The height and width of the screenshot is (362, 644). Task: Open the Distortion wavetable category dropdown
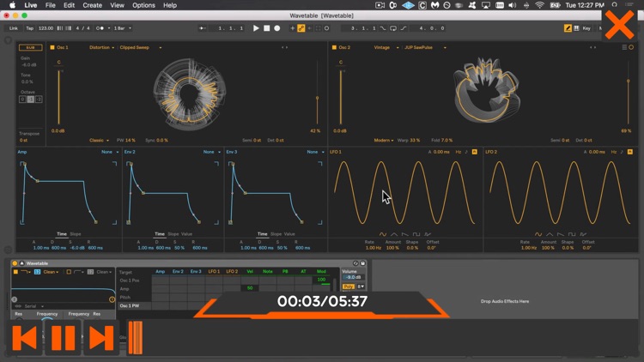pyautogui.click(x=101, y=48)
